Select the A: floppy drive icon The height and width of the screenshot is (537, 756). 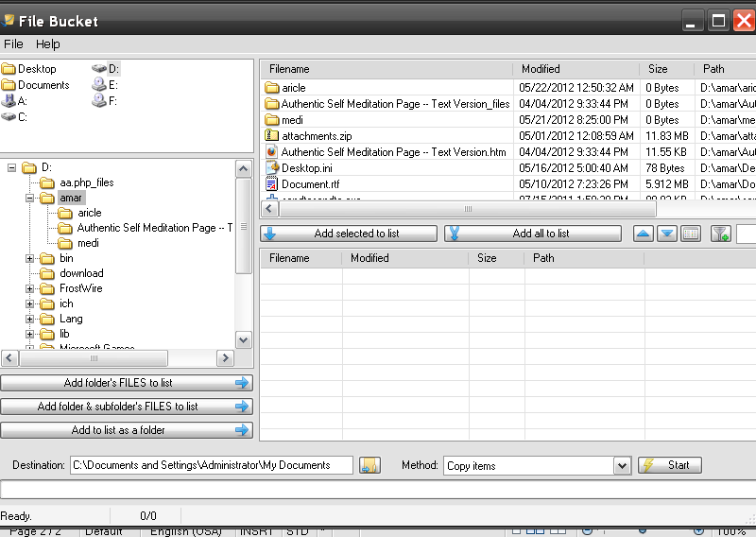pos(9,101)
